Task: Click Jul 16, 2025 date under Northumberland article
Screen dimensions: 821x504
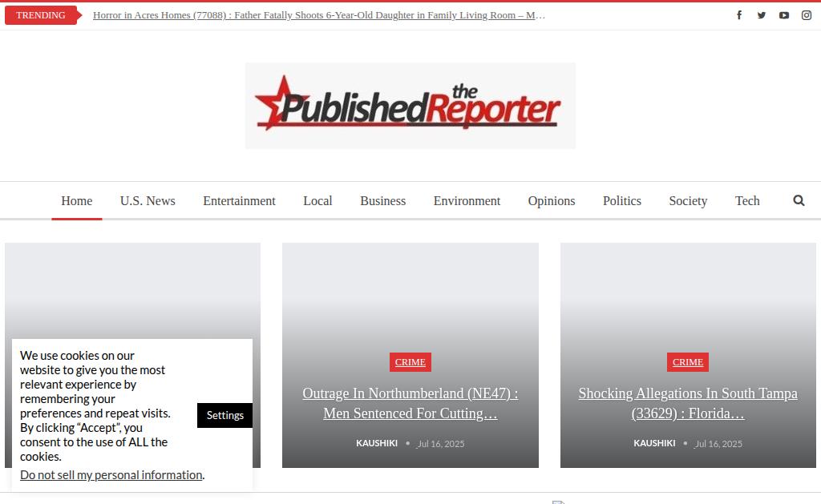Action: (441, 444)
